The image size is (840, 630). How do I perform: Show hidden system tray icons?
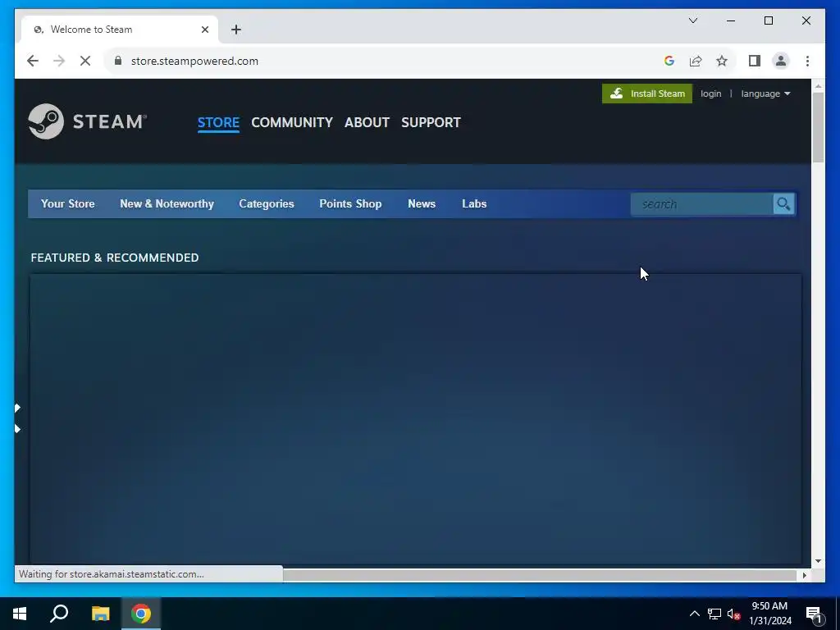[694, 614]
